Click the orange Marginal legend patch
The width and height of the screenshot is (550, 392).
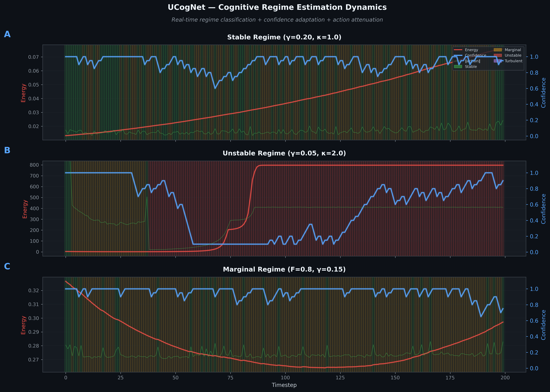pos(498,50)
